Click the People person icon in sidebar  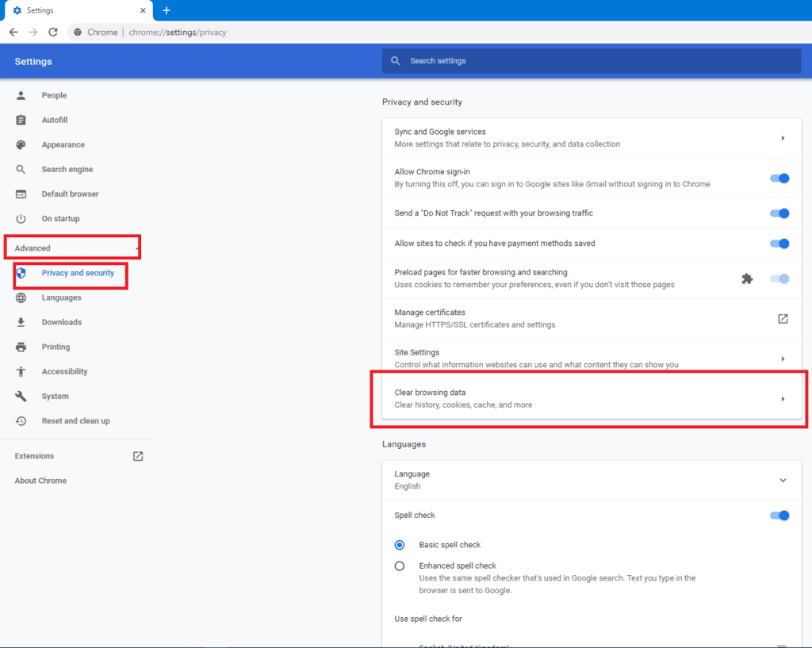pyautogui.click(x=21, y=95)
